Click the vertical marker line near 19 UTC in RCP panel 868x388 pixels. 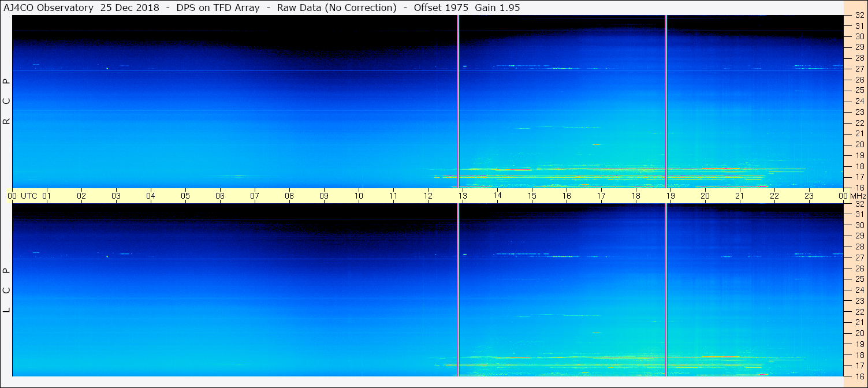(x=666, y=101)
